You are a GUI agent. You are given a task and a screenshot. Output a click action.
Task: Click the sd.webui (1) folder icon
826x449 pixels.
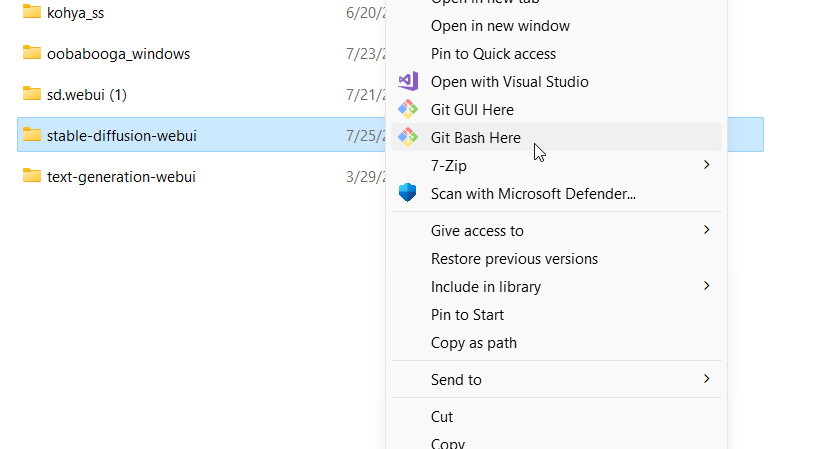[x=32, y=93]
